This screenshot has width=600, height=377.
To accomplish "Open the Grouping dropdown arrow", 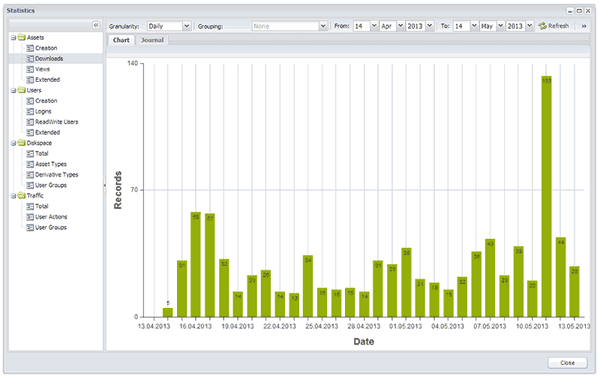I will pos(323,26).
